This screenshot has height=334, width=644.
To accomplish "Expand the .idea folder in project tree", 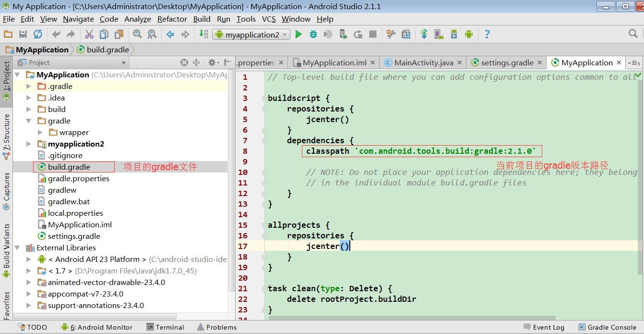I will 29,98.
